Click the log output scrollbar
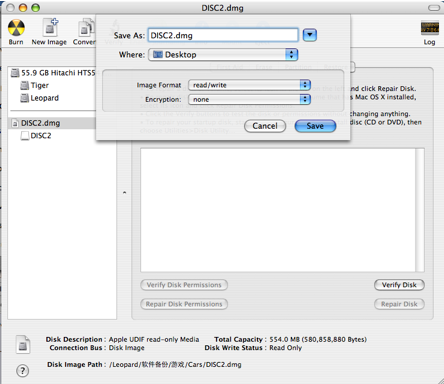Viewport: 444px width, 384px height. [x=420, y=210]
